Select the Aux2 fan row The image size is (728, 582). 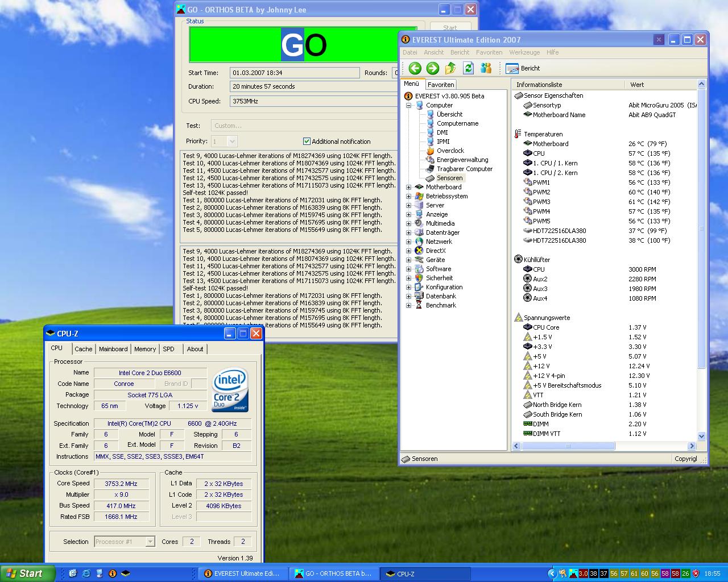(604, 279)
